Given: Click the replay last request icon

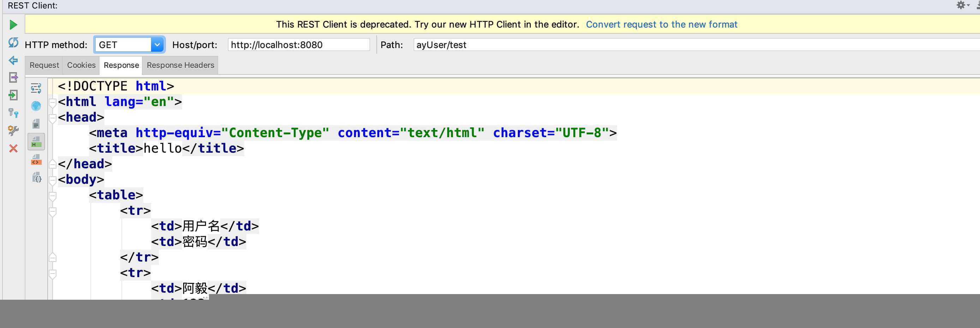Looking at the screenshot, I should click(x=13, y=43).
